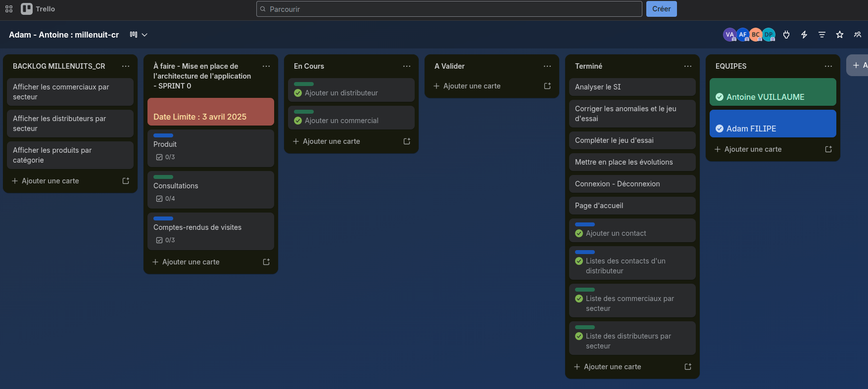The image size is (868, 389).
Task: Open the automation lightning icon
Action: [804, 35]
